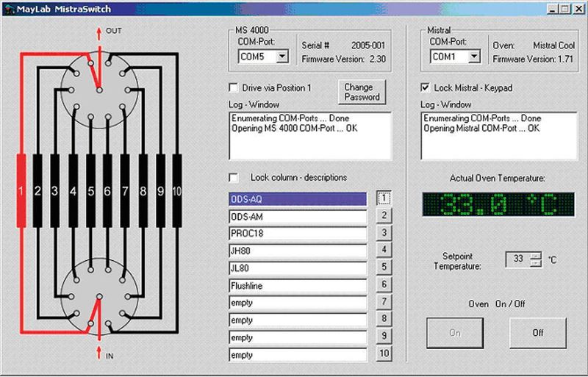Viewport: 588px width, 377px height.
Task: Select column 8 in the valve diagram
Action: click(143, 190)
